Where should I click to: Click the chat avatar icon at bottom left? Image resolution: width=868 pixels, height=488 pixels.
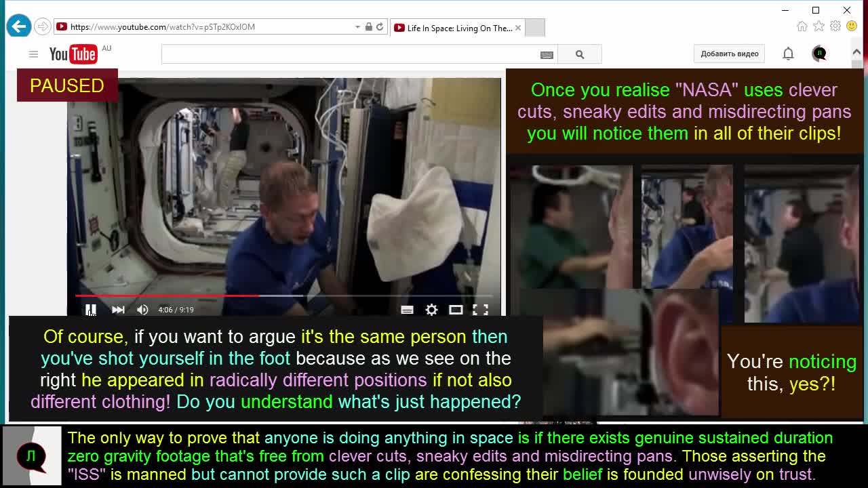coord(32,457)
